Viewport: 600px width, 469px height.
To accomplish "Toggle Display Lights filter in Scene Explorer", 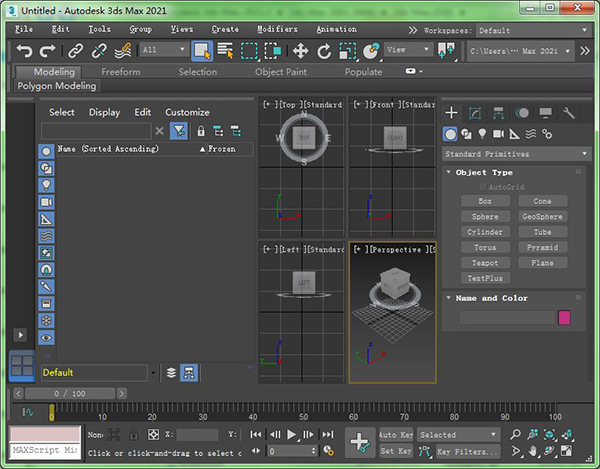I will 46,185.
